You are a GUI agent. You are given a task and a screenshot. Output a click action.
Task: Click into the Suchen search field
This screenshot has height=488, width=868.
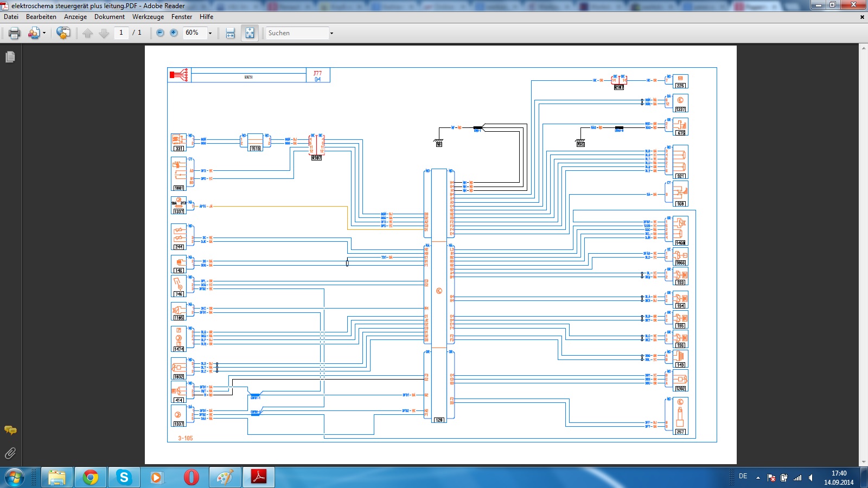[297, 33]
